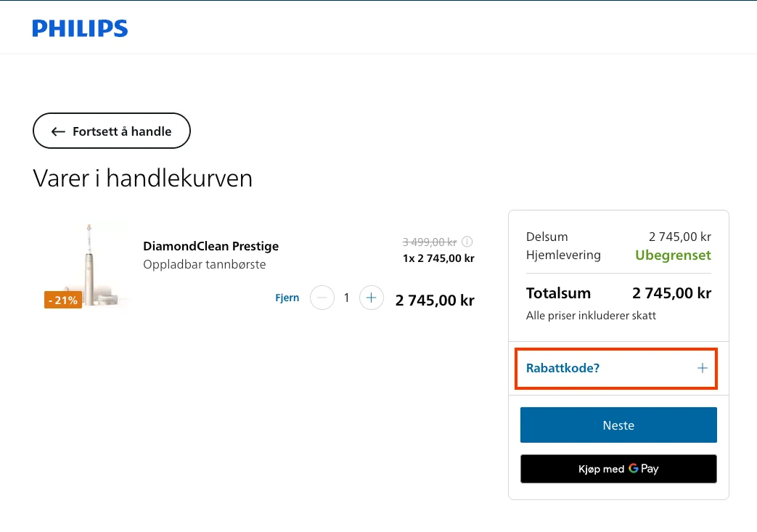Show info icon beside the 3 499,00 kr price

click(x=467, y=242)
